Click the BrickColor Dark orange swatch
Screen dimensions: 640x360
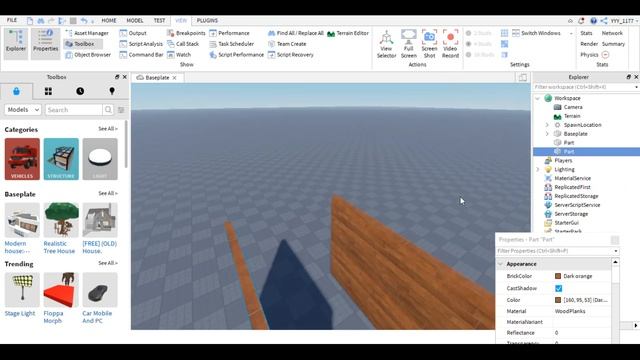pyautogui.click(x=558, y=276)
